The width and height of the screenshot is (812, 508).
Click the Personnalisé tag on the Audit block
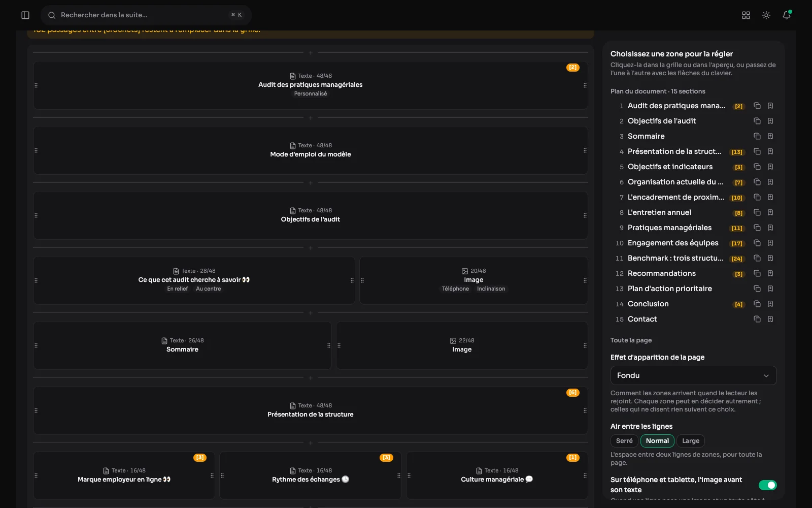pos(311,94)
